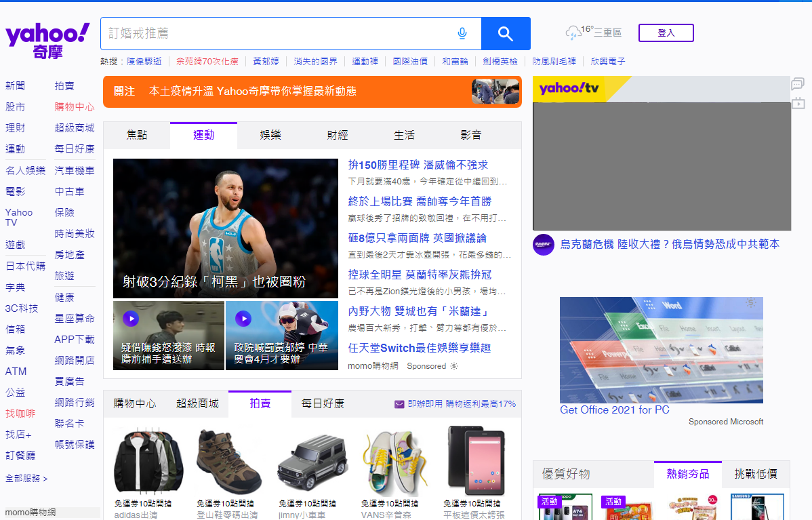Open headline 終於上場比賽 喬帥奪今年首勝
812x520 pixels.
[420, 201]
